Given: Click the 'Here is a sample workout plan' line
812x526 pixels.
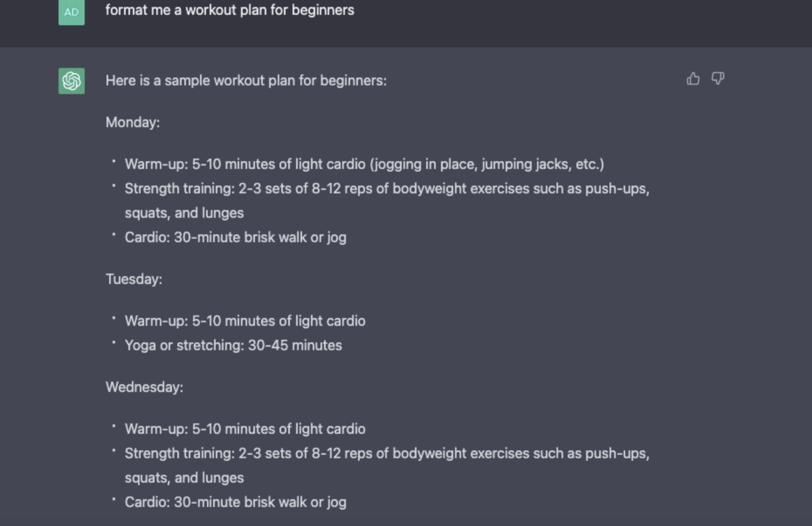Looking at the screenshot, I should 246,81.
